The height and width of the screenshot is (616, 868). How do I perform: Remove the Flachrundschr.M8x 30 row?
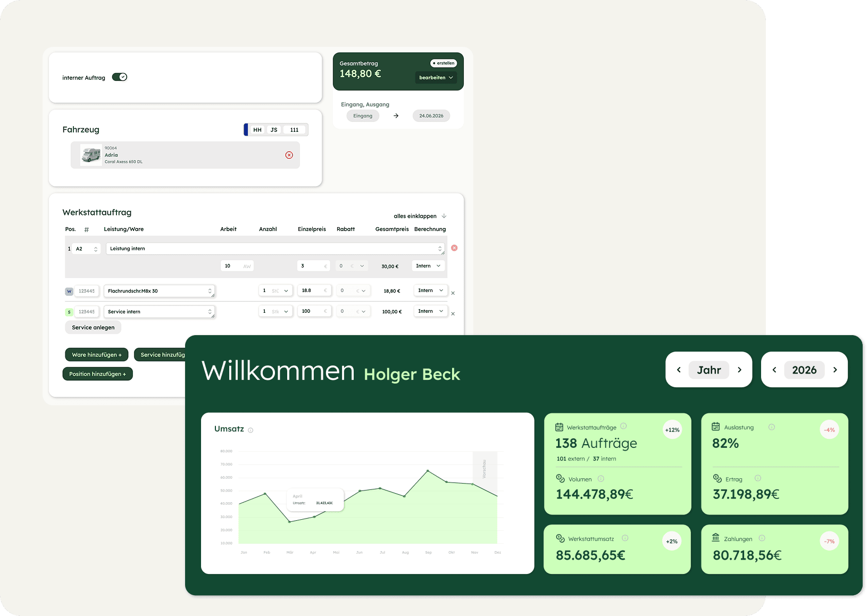[453, 293]
